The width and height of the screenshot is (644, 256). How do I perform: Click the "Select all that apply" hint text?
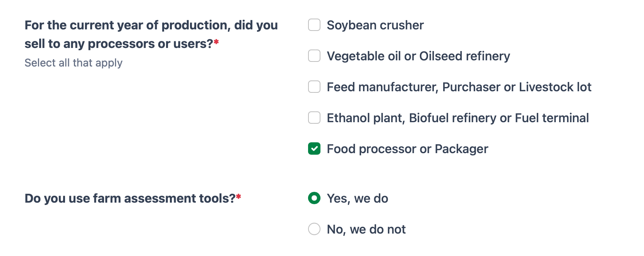pos(74,63)
